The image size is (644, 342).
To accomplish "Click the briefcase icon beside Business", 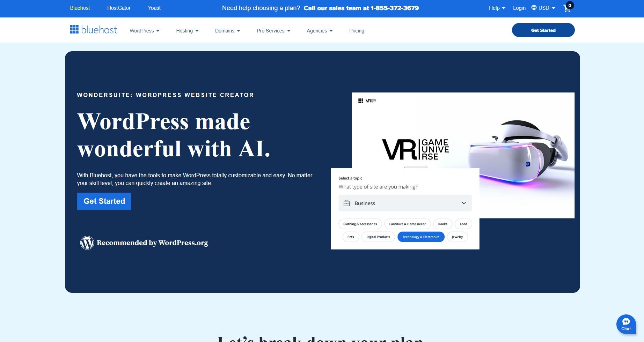I will [x=346, y=203].
